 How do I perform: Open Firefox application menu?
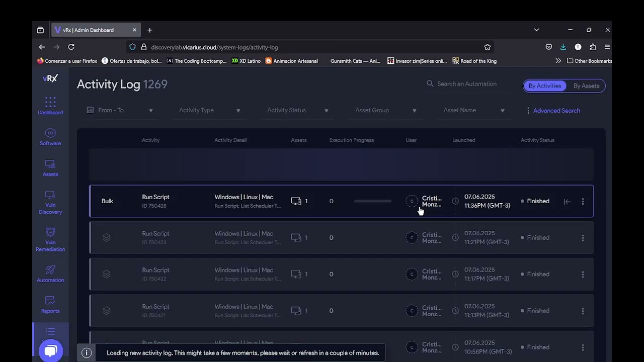[607, 47]
